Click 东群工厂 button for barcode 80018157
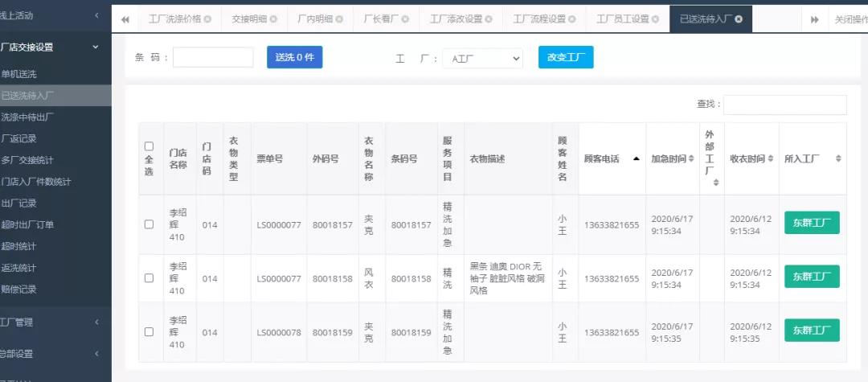The width and height of the screenshot is (868, 382). tap(812, 223)
